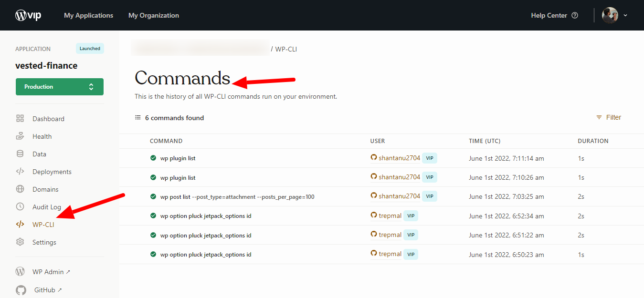Click VIP badge on the 6:50:23 row
This screenshot has height=298, width=644.
coord(411,254)
